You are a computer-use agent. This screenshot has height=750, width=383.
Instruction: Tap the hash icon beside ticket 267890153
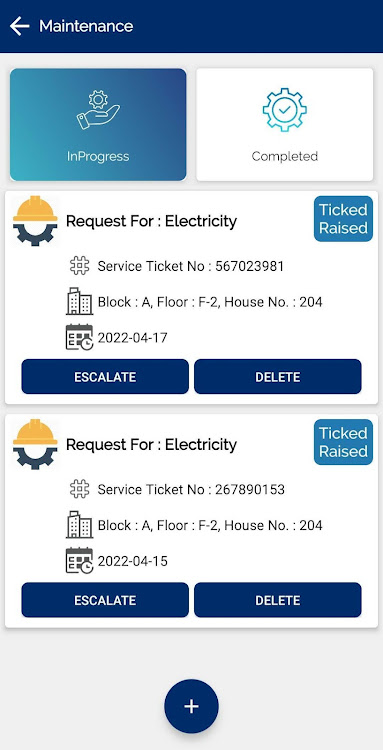(79, 489)
